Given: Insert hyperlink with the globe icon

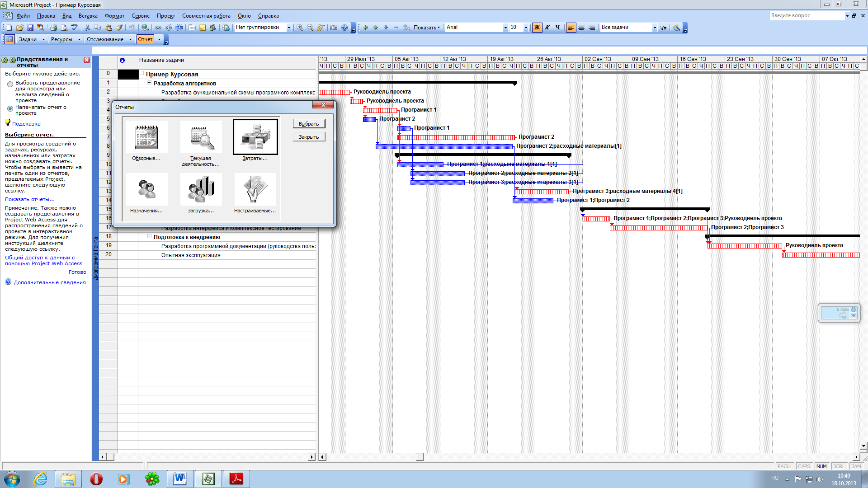Looking at the screenshot, I should tap(145, 28).
